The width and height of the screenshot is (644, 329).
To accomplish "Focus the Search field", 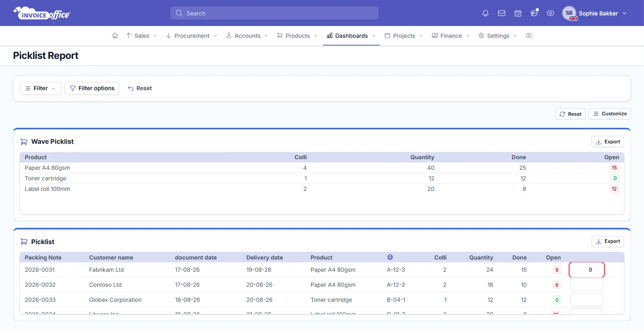I will click(x=274, y=13).
